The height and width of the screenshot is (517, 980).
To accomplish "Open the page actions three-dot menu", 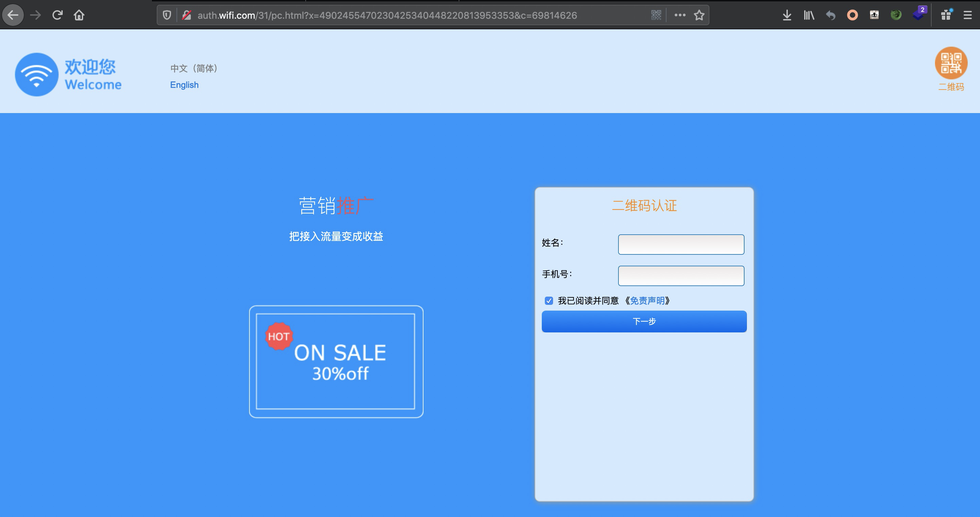I will pos(680,15).
